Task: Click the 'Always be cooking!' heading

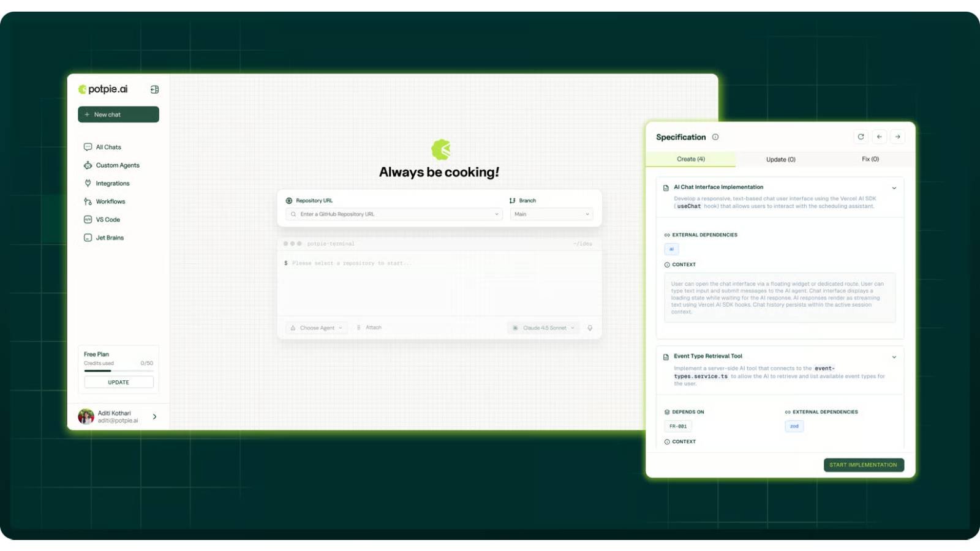Action: [439, 172]
